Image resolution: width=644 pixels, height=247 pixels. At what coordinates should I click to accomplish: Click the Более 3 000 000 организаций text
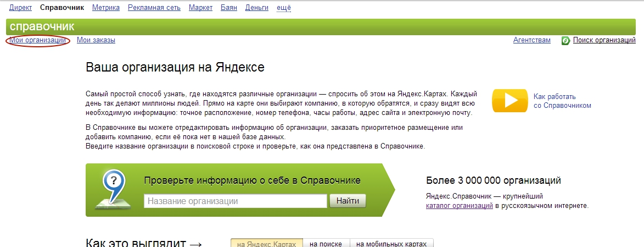pyautogui.click(x=494, y=180)
